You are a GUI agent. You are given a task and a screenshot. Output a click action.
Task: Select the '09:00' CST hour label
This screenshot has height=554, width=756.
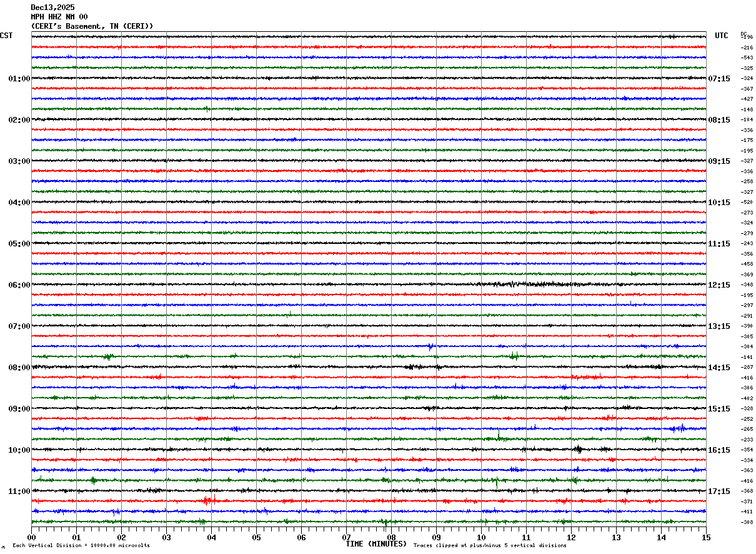(19, 409)
